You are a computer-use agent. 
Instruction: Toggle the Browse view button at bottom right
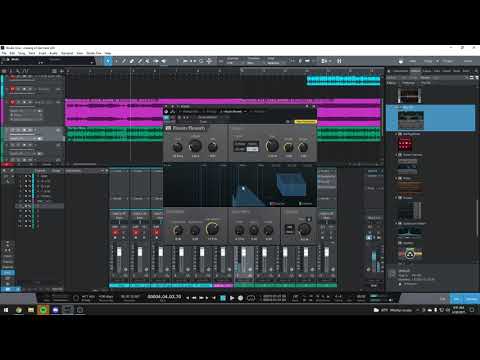(471, 299)
